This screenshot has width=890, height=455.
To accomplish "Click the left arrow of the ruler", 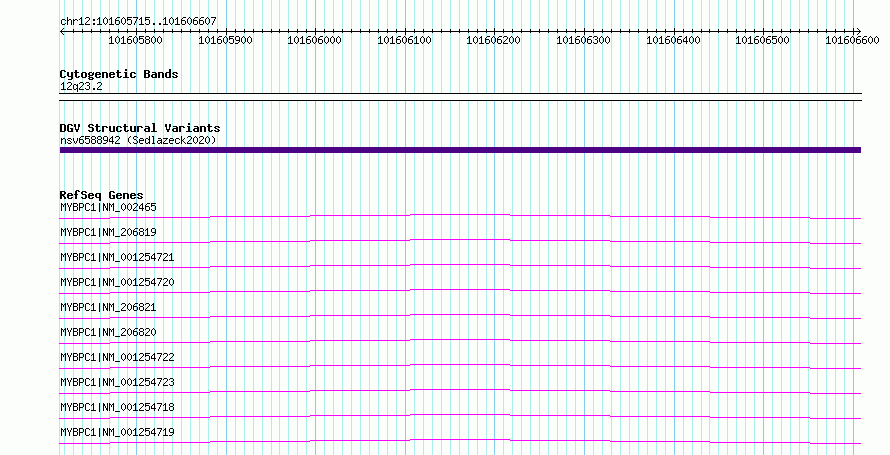I will click(x=62, y=31).
